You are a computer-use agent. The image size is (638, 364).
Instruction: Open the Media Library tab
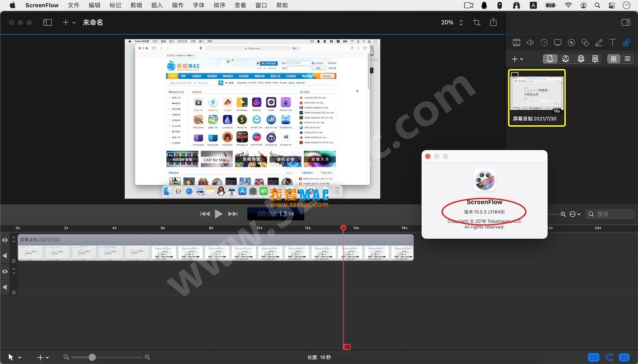pyautogui.click(x=626, y=43)
